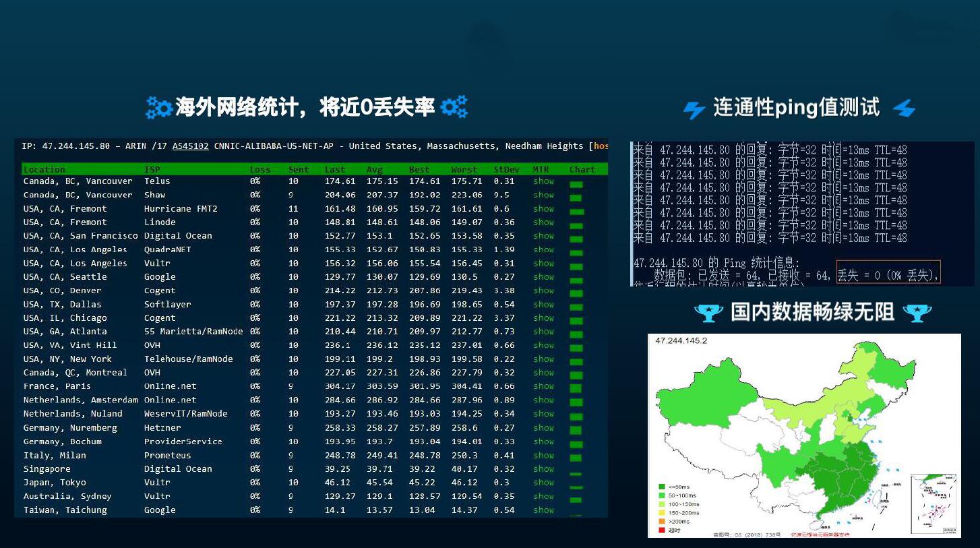Click the gear icon right of 将近0丢失率
980x548 pixels.
(454, 106)
